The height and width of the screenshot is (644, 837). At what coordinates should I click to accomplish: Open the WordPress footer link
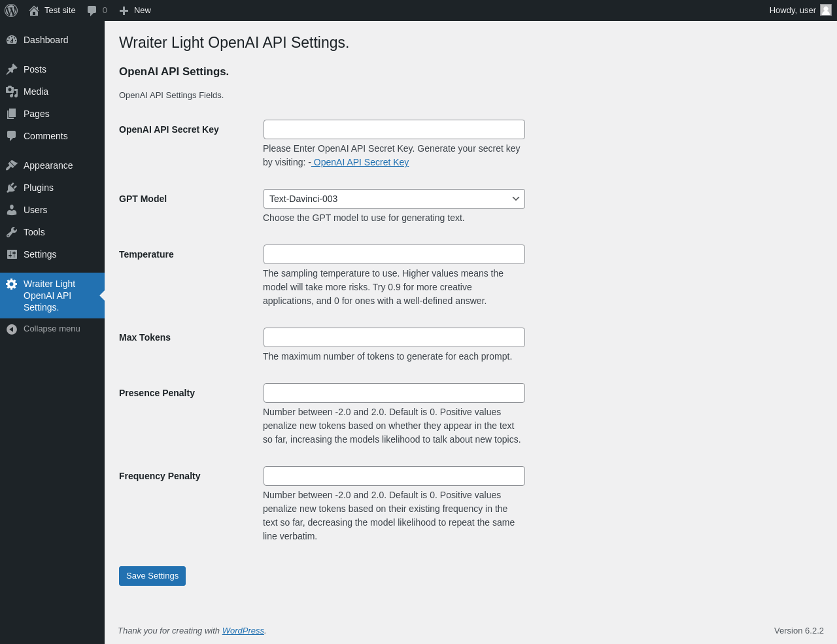click(x=243, y=630)
